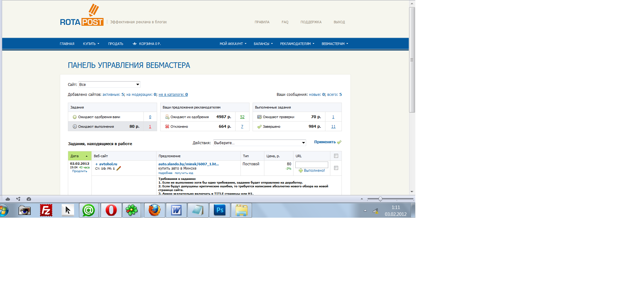Open ICQ flower icon in the taskbar
This screenshot has width=644, height=307.
point(131,210)
